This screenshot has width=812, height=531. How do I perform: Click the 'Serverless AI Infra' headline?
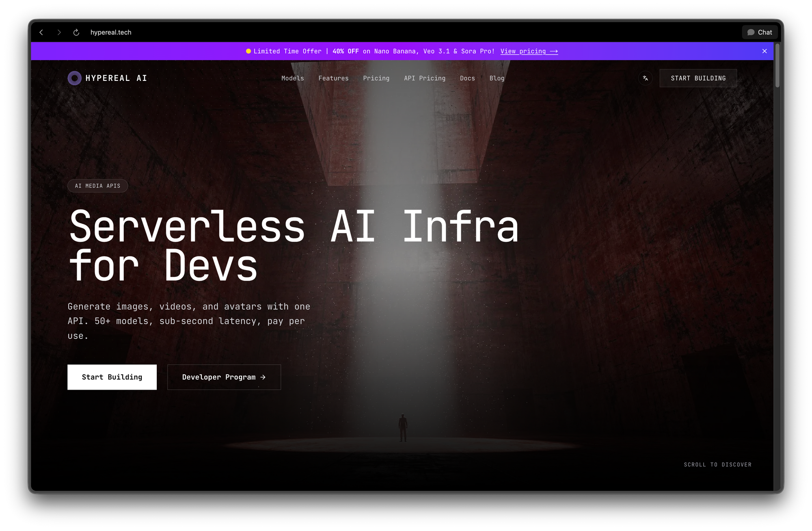coord(294,226)
